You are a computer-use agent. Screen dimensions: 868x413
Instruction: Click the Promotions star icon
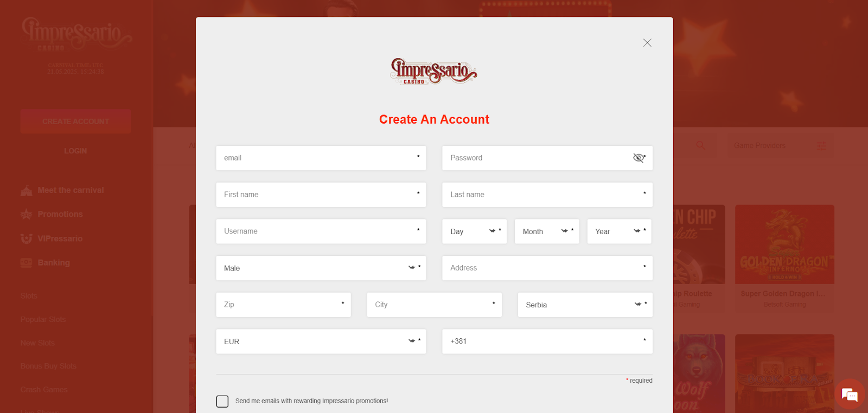pos(27,214)
